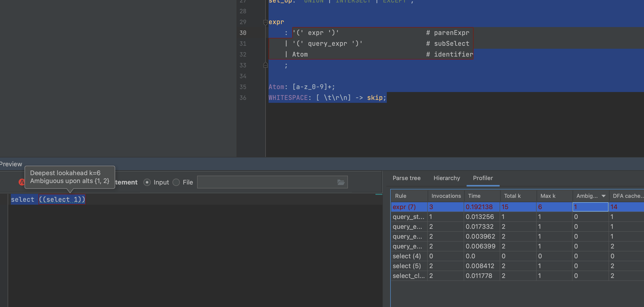Sort by Max k column header
Image resolution: width=644 pixels, height=307 pixels.
(x=555, y=196)
